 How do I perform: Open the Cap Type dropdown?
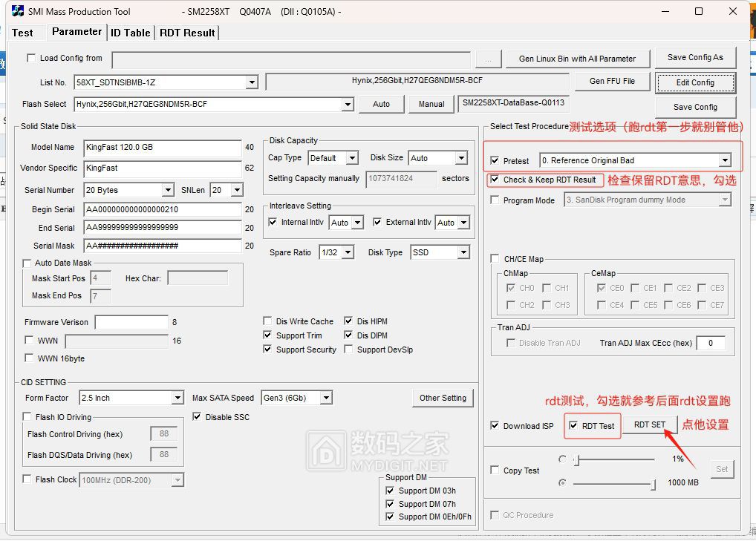pyautogui.click(x=353, y=158)
